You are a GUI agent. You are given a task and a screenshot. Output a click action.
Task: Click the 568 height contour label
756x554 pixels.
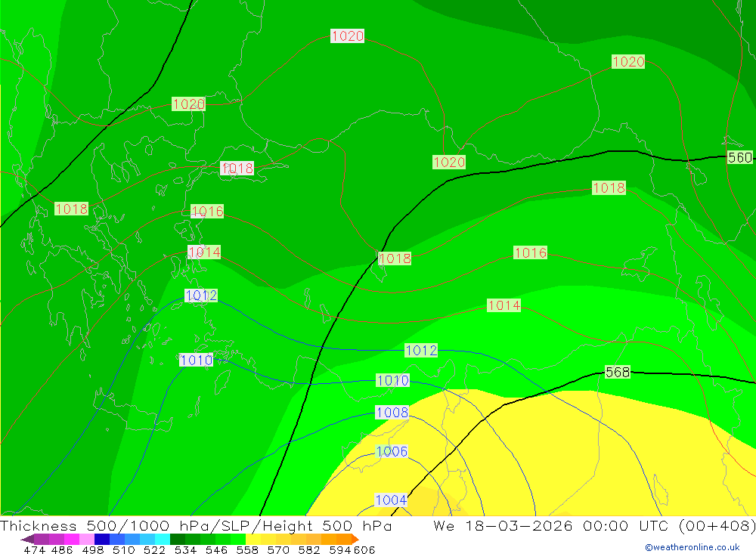(617, 372)
